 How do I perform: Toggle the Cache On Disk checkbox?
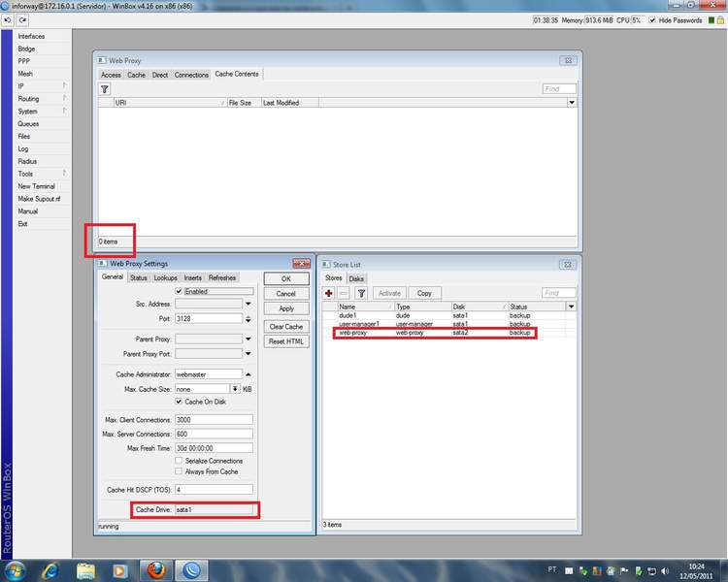click(179, 402)
